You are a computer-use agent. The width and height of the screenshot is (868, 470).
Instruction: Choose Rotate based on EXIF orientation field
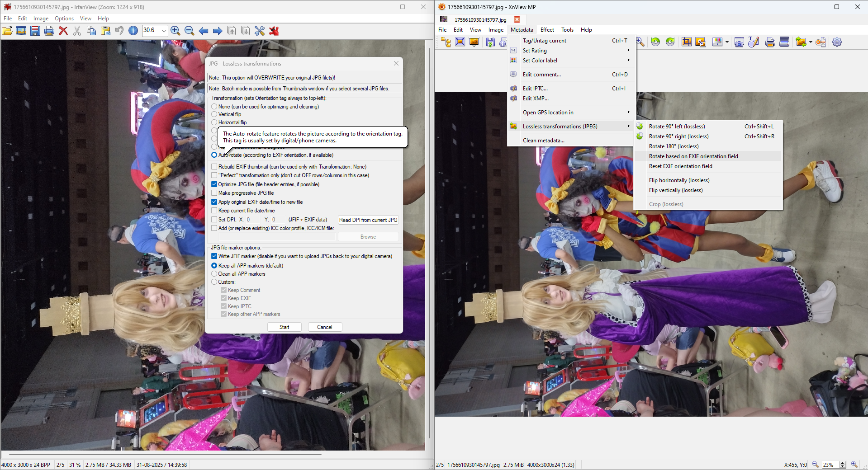pyautogui.click(x=708, y=156)
